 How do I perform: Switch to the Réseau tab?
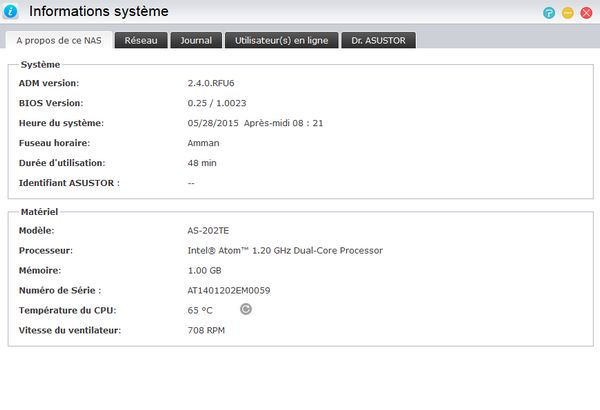tap(141, 40)
